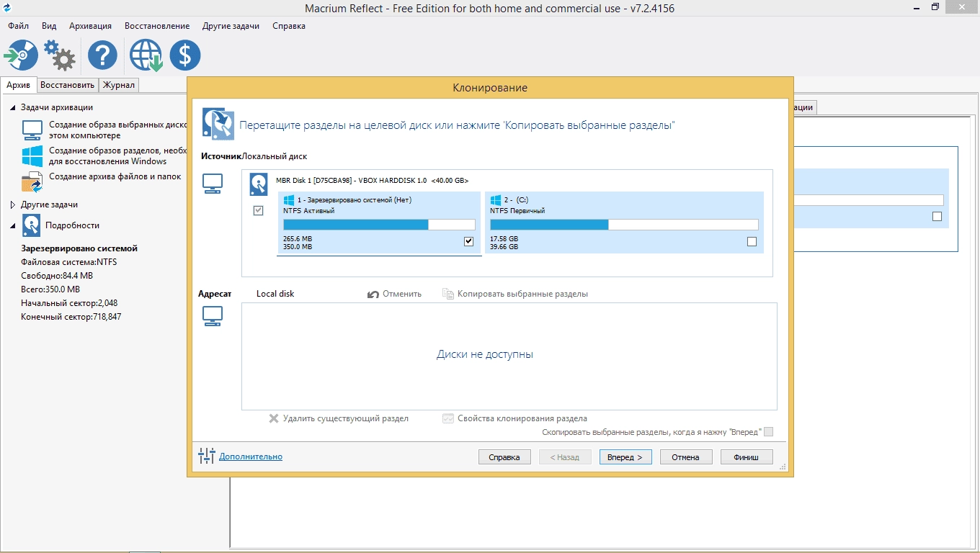Open the Другие задачи menu
Viewport: 980px width, 553px height.
click(x=231, y=26)
